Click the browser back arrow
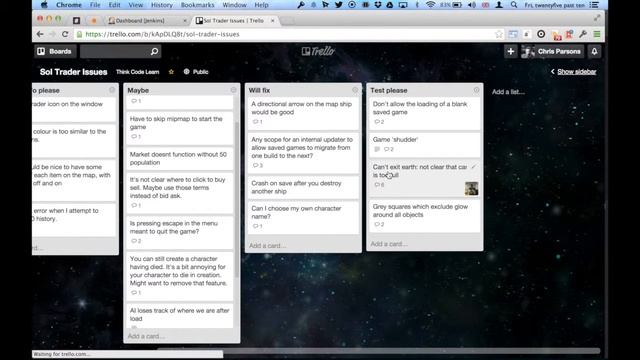Viewport: 640px width, 360px height. point(40,34)
